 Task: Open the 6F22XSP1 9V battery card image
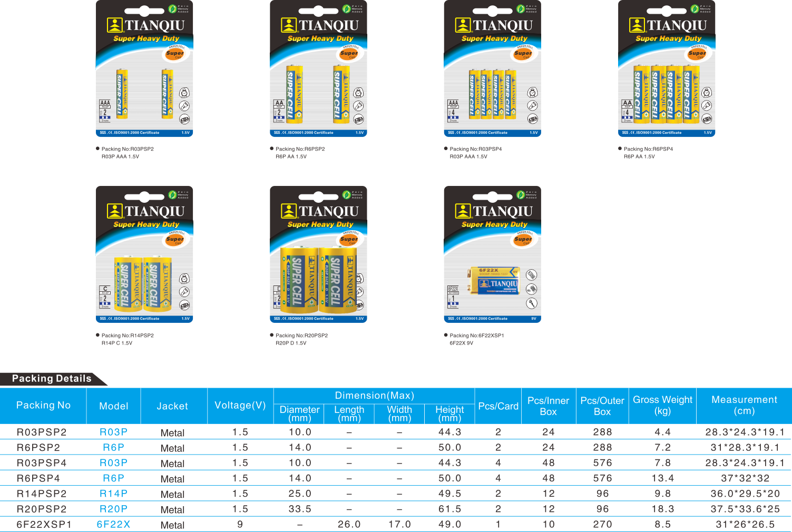(x=493, y=254)
